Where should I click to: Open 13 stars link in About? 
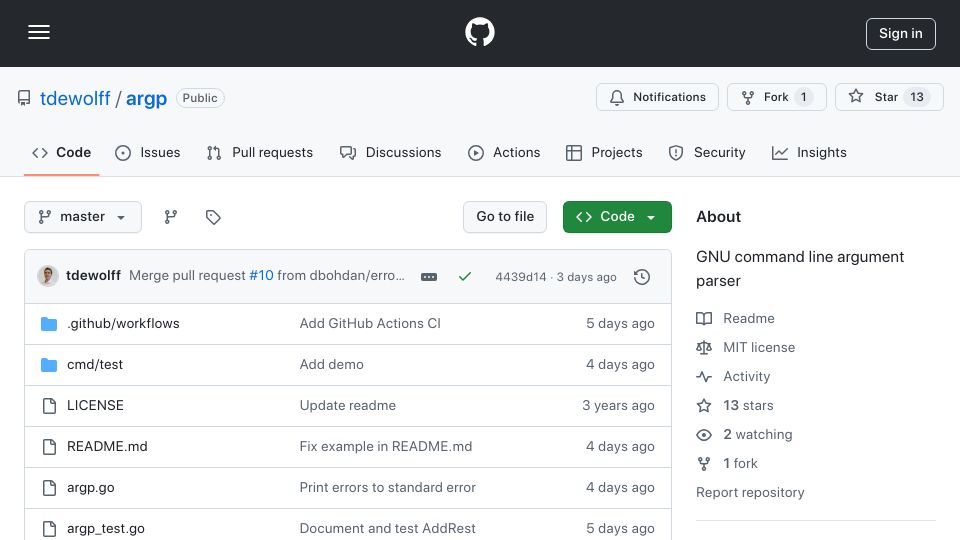[x=735, y=405]
